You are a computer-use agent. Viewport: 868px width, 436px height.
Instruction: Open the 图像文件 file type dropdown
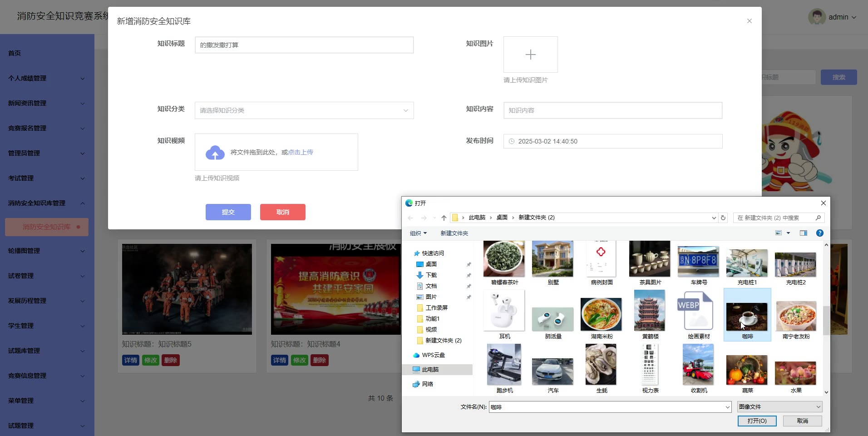(x=779, y=407)
